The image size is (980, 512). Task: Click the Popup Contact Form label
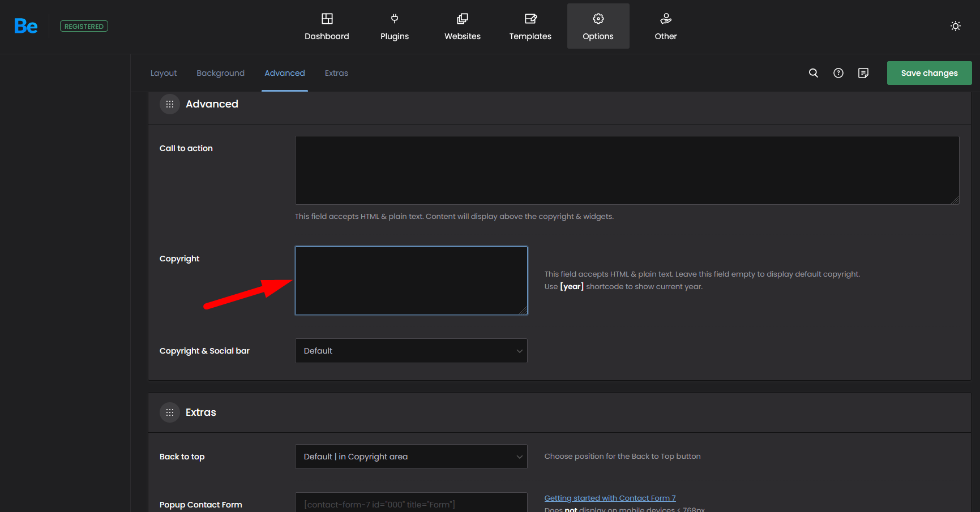point(201,505)
